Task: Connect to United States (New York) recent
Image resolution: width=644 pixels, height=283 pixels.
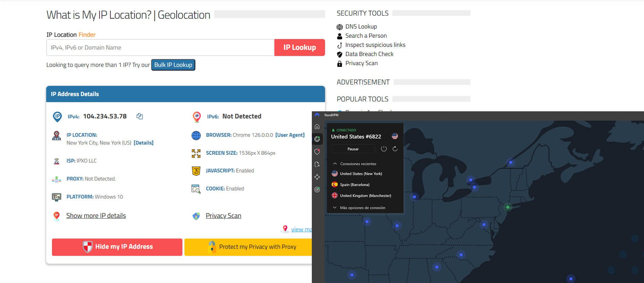Action: pyautogui.click(x=361, y=174)
